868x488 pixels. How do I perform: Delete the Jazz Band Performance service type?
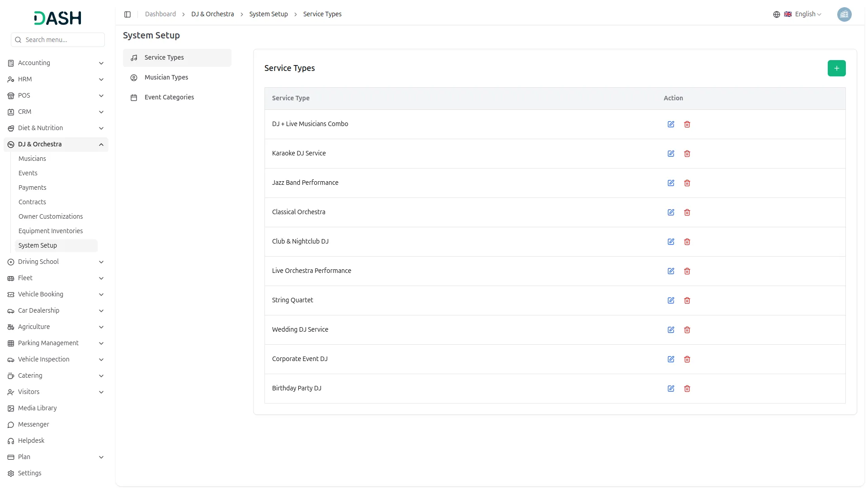(687, 183)
